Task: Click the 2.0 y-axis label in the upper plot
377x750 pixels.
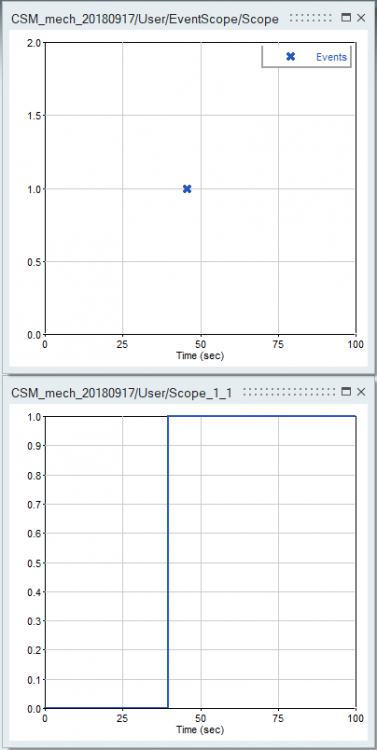Action: tap(34, 43)
